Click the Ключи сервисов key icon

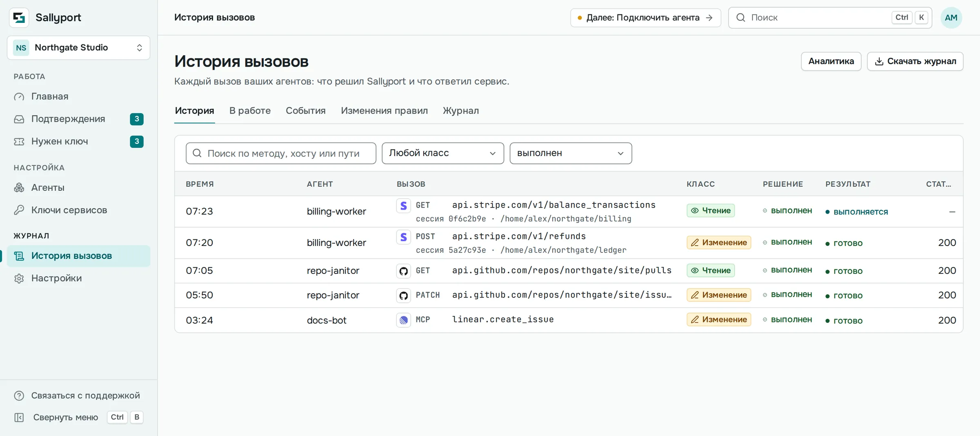pos(19,210)
